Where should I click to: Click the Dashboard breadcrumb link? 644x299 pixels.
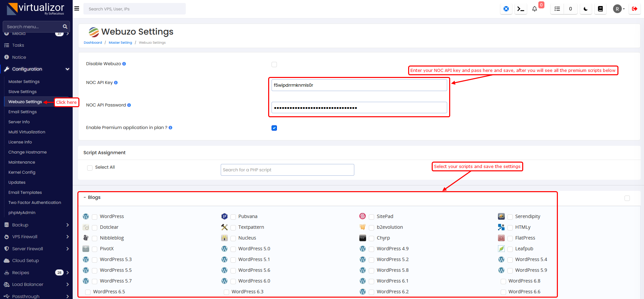(x=93, y=43)
